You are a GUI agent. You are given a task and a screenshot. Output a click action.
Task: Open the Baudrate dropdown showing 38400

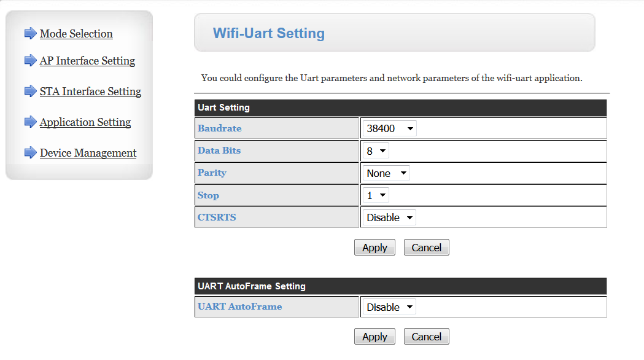click(x=389, y=128)
